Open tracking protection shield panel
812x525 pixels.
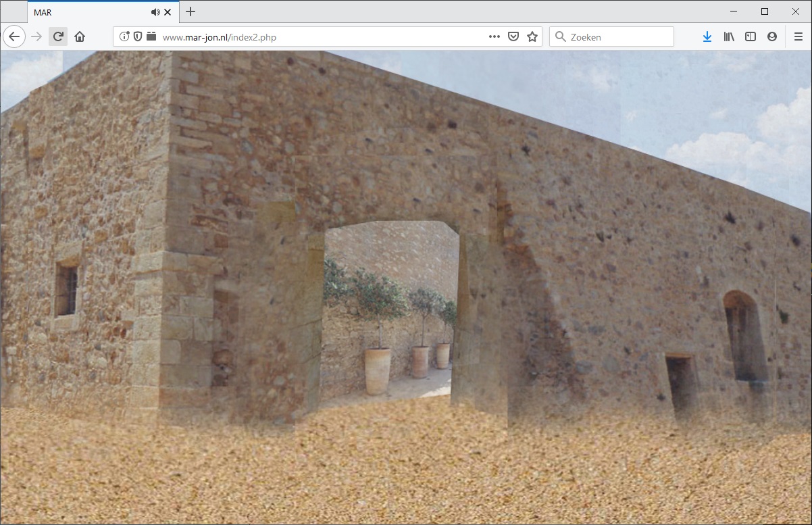pos(138,36)
